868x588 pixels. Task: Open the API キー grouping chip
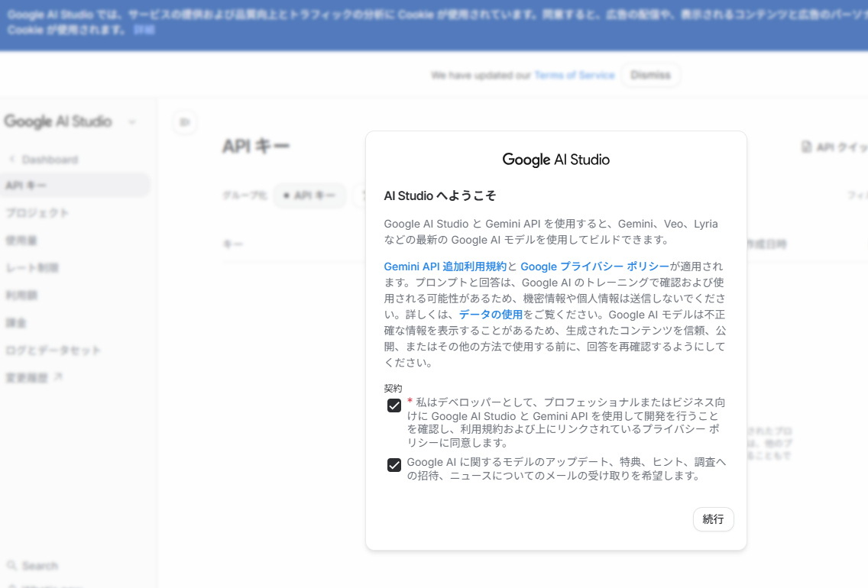309,195
